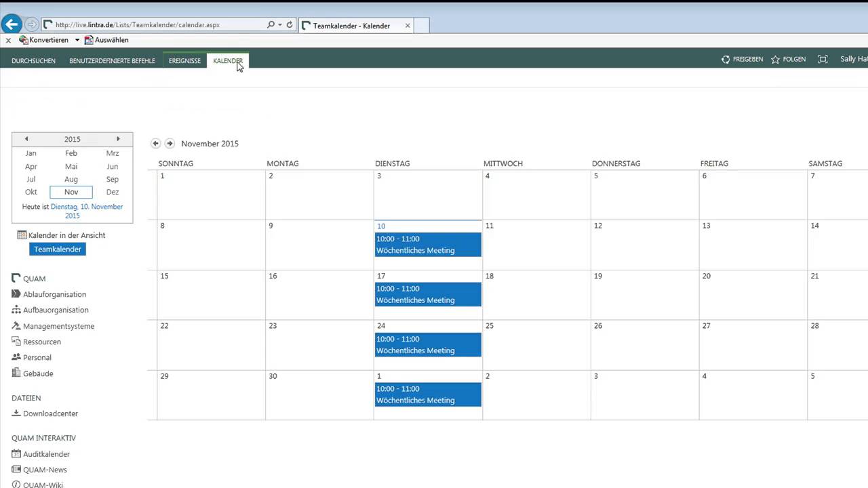The width and height of the screenshot is (868, 488).
Task: Click the Ablauforganisation icon
Action: [16, 294]
